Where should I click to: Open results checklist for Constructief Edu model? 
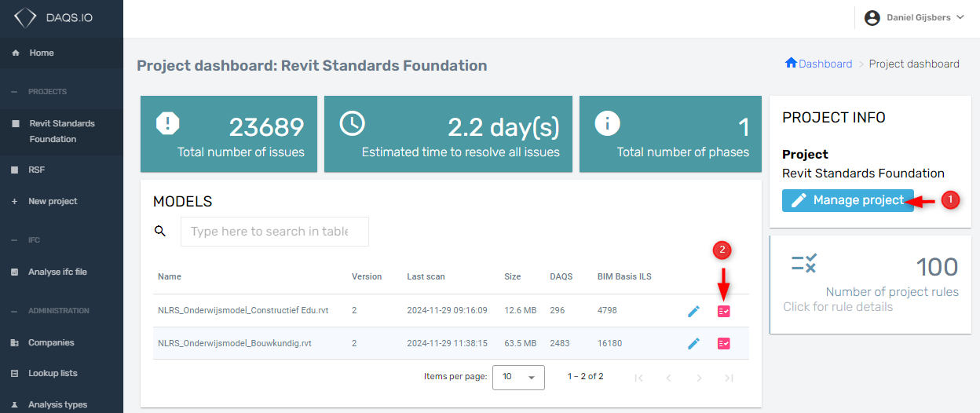(x=724, y=311)
